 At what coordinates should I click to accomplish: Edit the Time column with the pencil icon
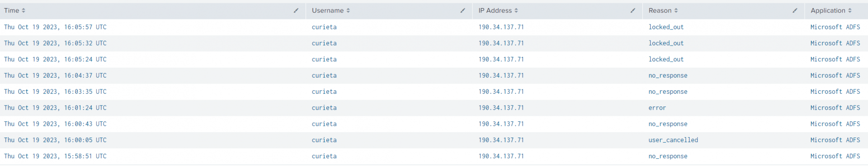click(x=296, y=10)
